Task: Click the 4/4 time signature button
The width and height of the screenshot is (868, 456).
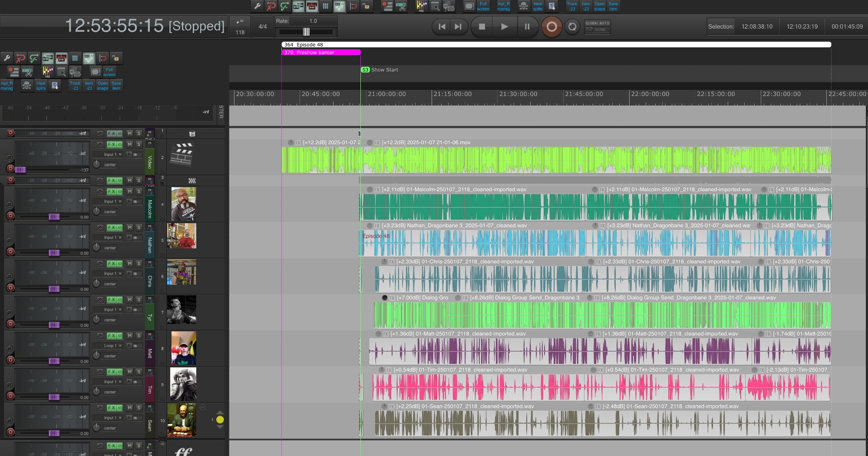Action: (x=262, y=26)
